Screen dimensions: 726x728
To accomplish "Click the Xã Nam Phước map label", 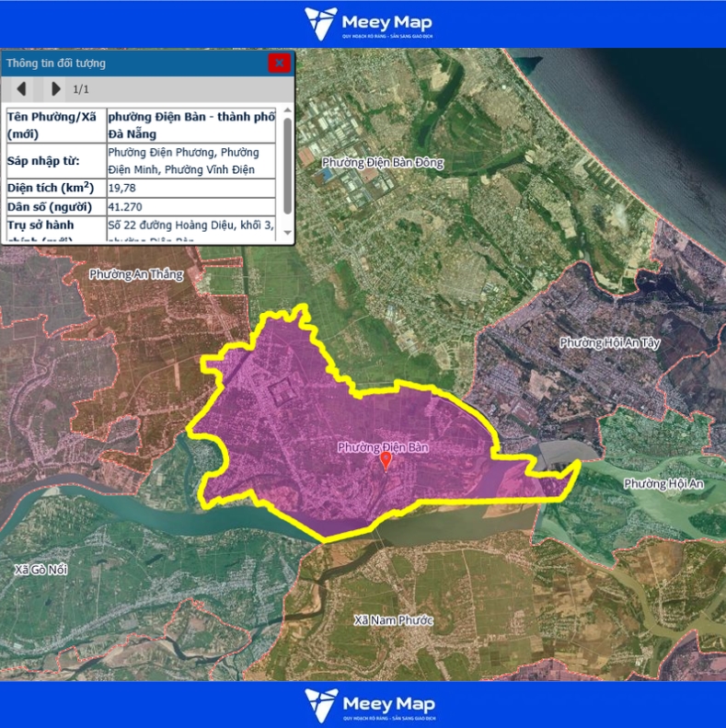I will (393, 620).
